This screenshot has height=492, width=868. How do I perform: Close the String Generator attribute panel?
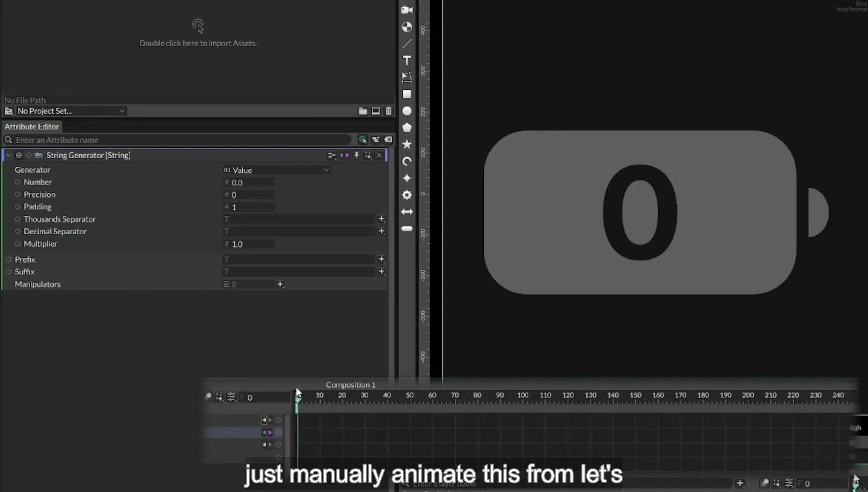point(379,156)
